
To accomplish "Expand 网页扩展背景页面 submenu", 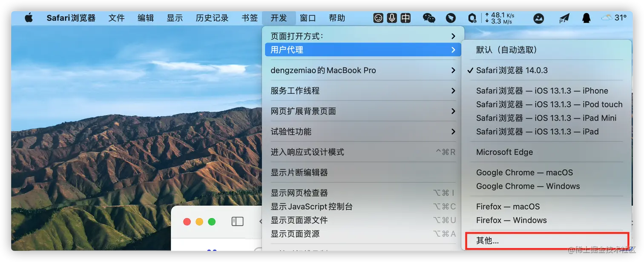I will pyautogui.click(x=363, y=111).
